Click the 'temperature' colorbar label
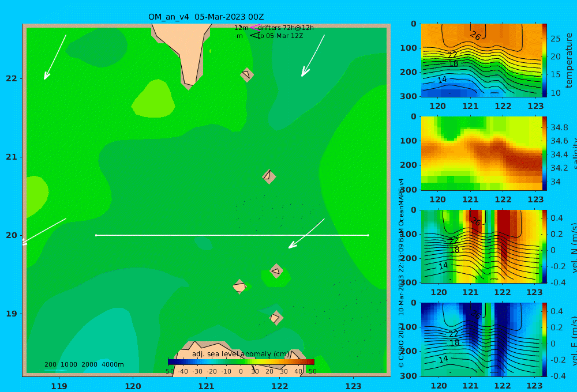 click(x=569, y=61)
